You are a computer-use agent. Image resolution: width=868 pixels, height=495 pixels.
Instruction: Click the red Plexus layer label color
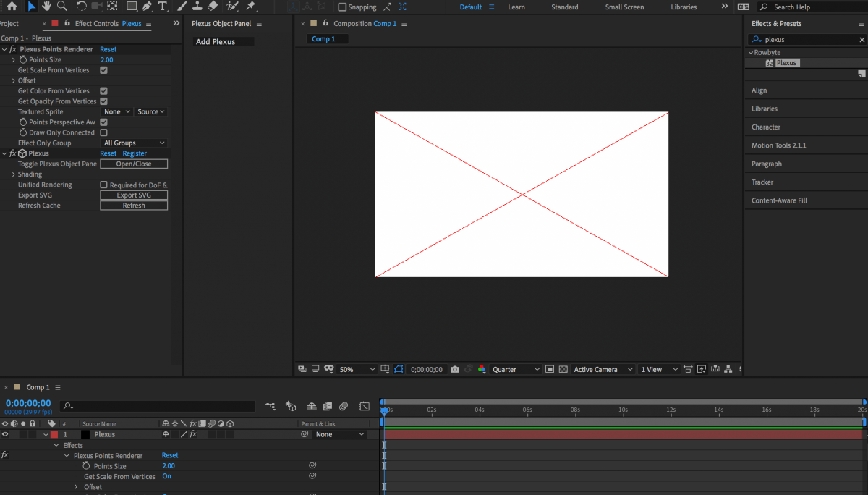(x=54, y=434)
